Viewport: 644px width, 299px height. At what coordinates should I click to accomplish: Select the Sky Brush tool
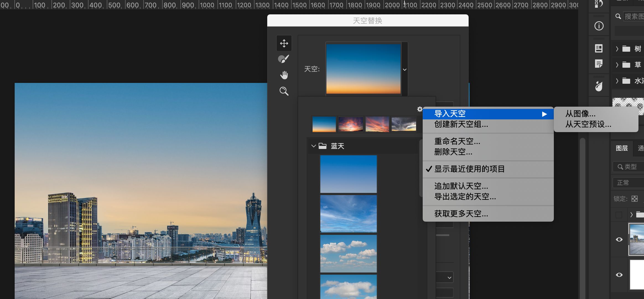click(x=284, y=59)
